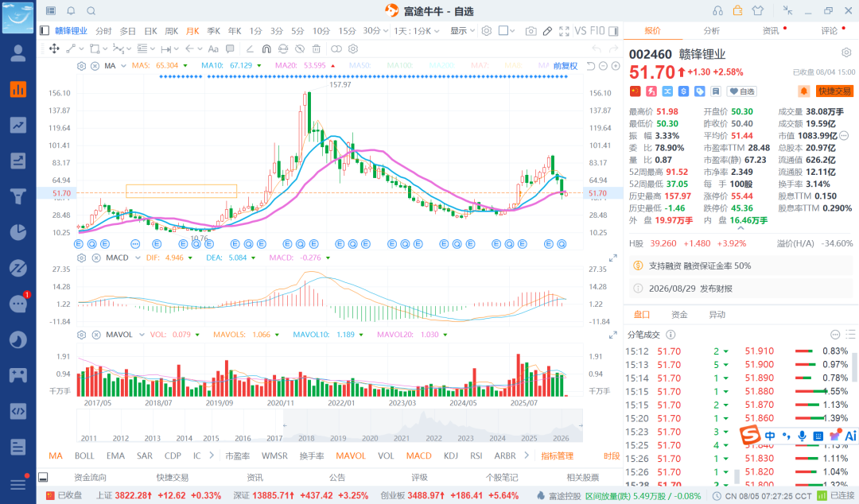Image resolution: width=859 pixels, height=504 pixels.
Task: Toggle the magnet snap tool
Action: click(x=266, y=48)
